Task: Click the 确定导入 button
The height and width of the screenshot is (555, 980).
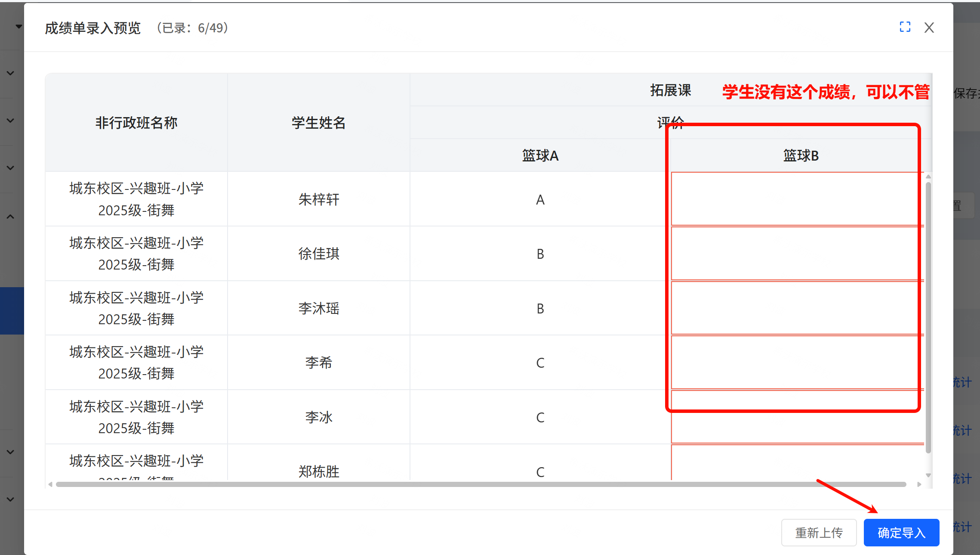Action: pyautogui.click(x=901, y=533)
